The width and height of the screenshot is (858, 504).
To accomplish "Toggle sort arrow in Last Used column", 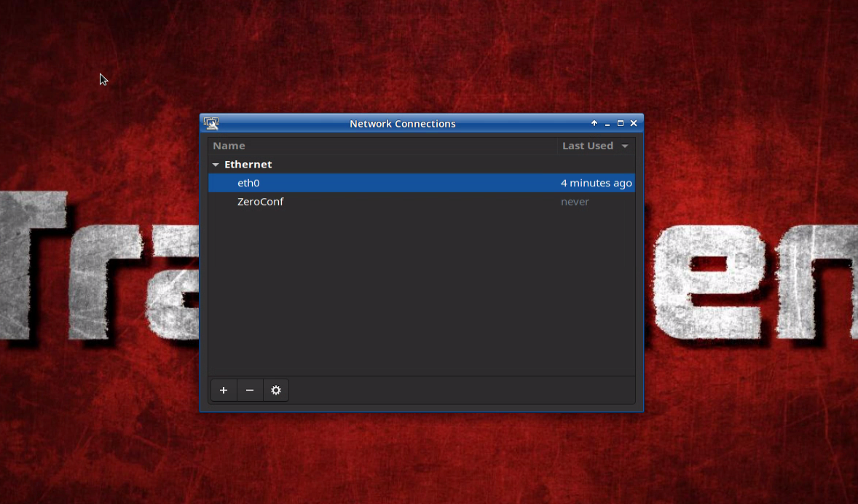I will click(x=625, y=146).
